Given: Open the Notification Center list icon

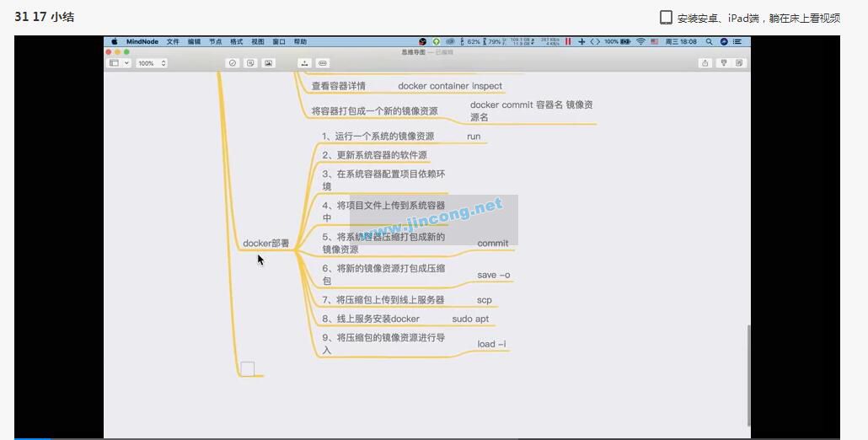Looking at the screenshot, I should coord(737,41).
